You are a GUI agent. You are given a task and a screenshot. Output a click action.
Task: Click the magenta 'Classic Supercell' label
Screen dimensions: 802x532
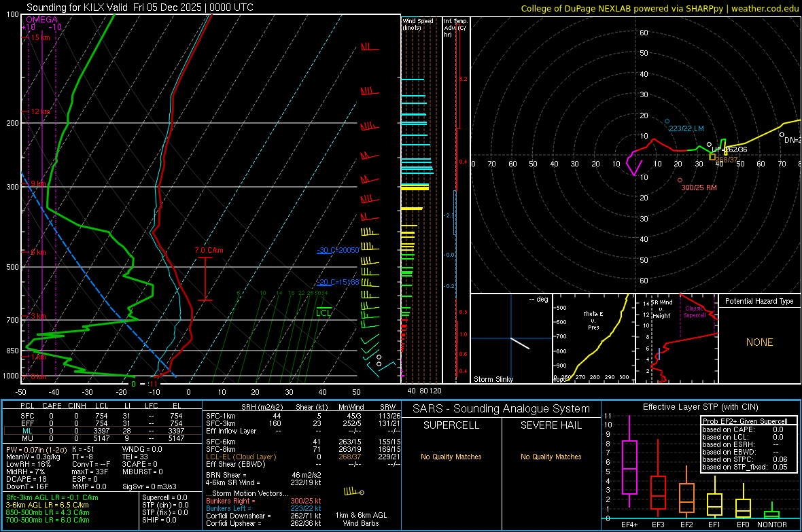[x=695, y=312]
